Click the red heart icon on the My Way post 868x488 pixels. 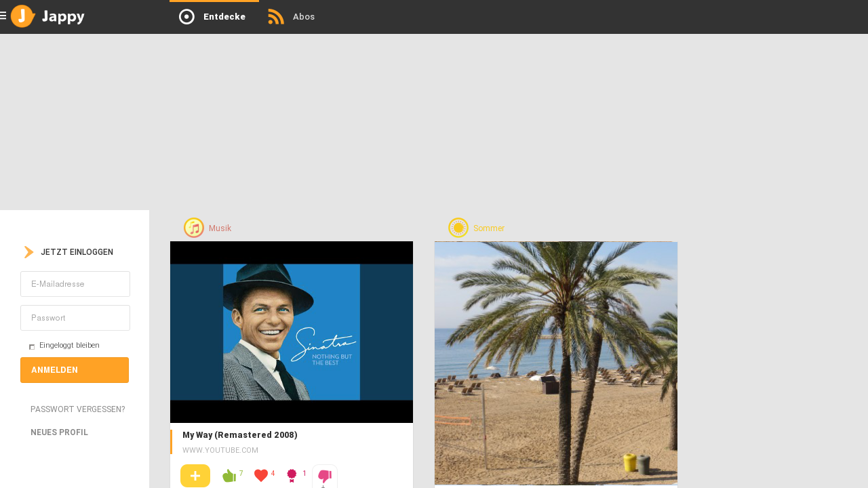tap(261, 476)
